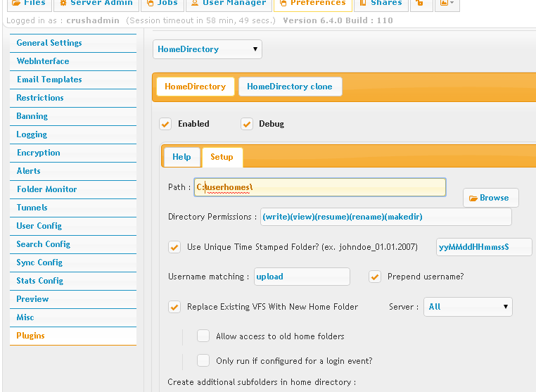Open the Server dropdown
The height and width of the screenshot is (392, 536).
(468, 307)
